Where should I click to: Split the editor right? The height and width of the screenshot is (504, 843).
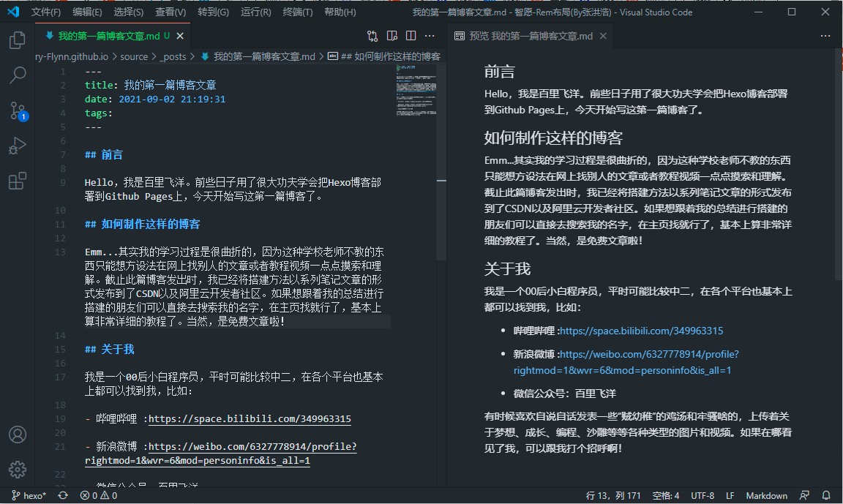411,36
